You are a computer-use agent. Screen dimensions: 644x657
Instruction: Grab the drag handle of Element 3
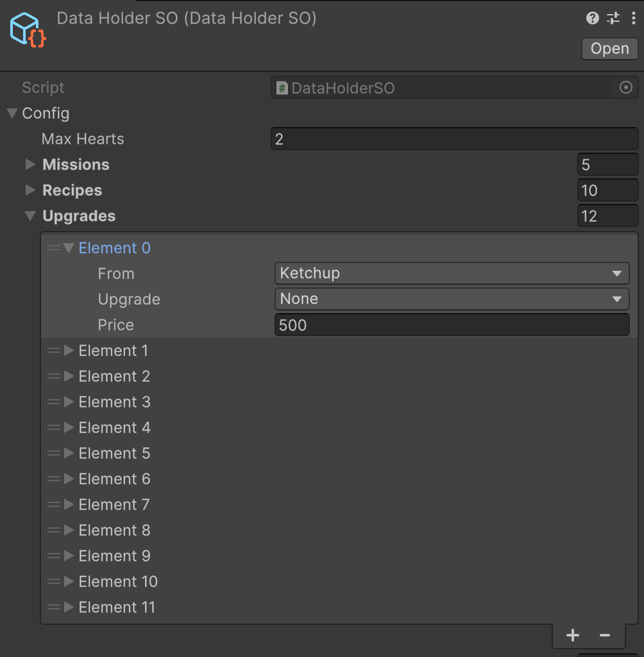point(54,402)
